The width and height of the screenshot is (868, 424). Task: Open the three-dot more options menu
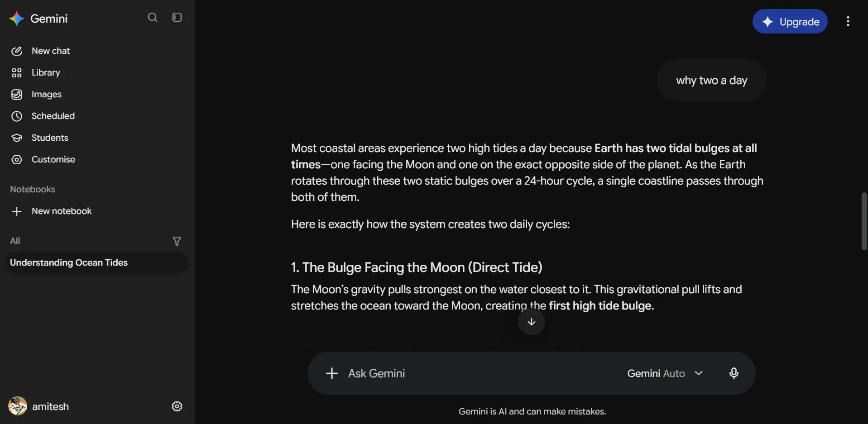pos(848,22)
